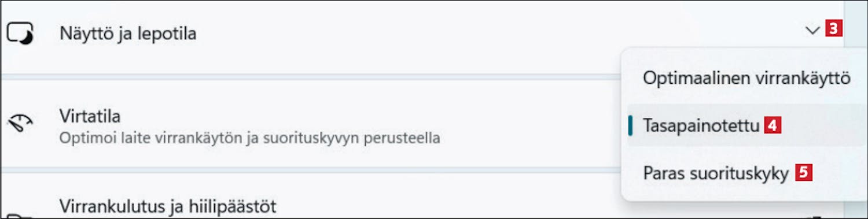
Task: Choose the Tasapainotettu option
Action: (746, 125)
